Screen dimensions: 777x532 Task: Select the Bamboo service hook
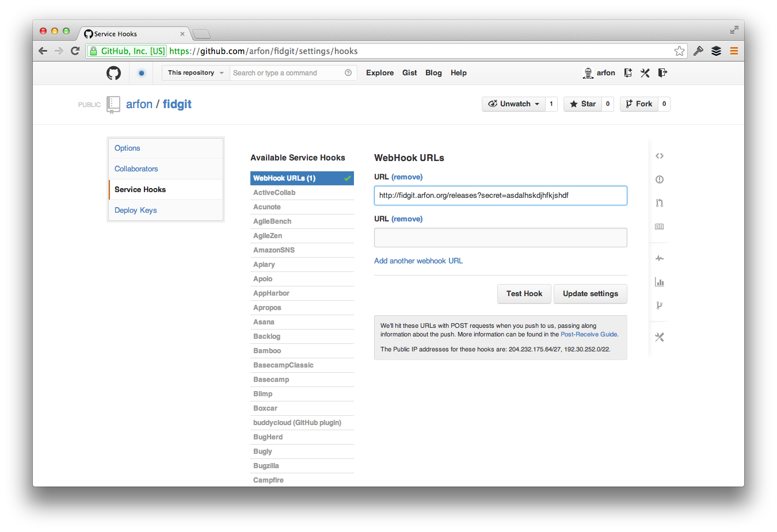302,351
